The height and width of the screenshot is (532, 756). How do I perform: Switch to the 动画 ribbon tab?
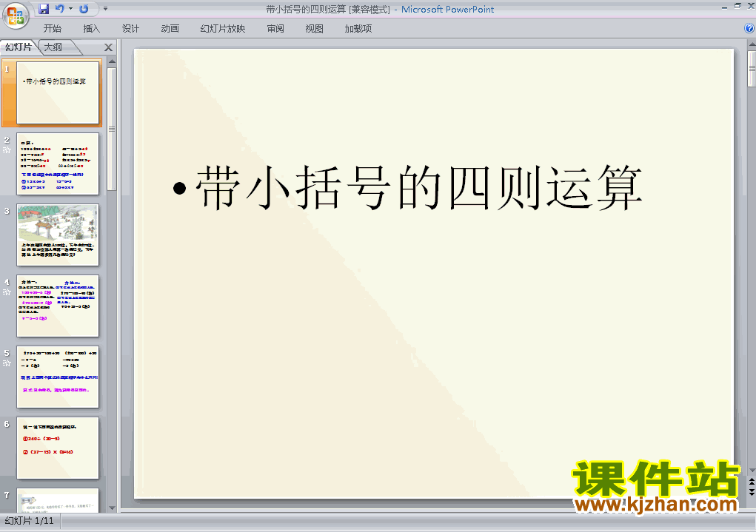(x=170, y=29)
